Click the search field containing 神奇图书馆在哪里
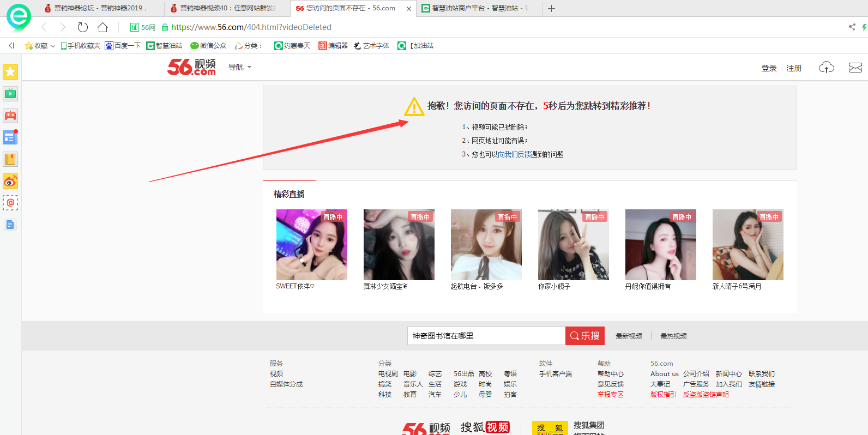 click(486, 336)
